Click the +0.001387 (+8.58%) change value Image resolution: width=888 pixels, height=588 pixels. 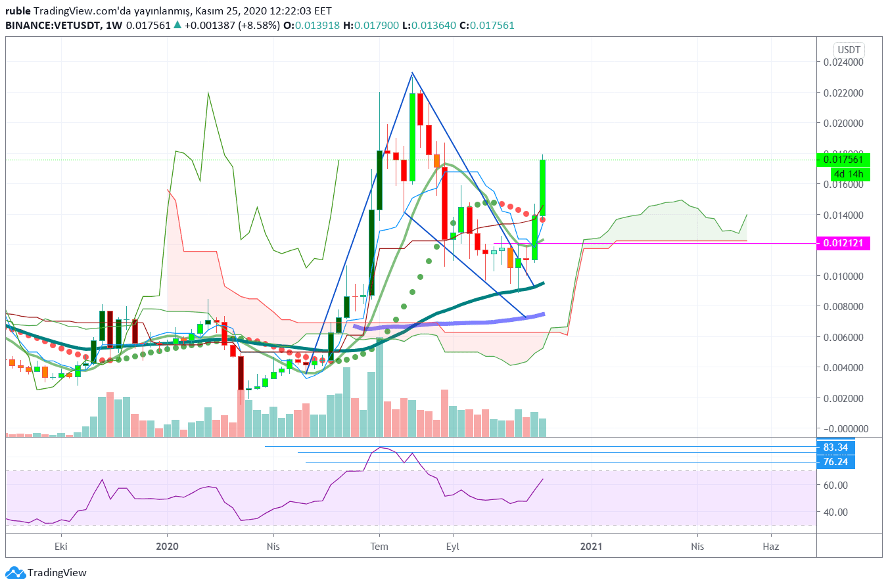click(x=231, y=25)
